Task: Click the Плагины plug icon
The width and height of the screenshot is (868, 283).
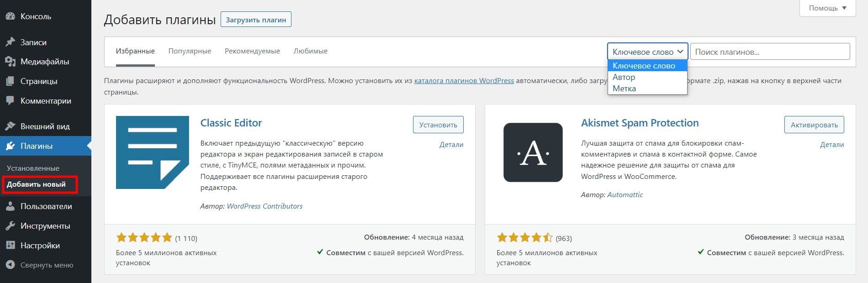Action: point(10,146)
